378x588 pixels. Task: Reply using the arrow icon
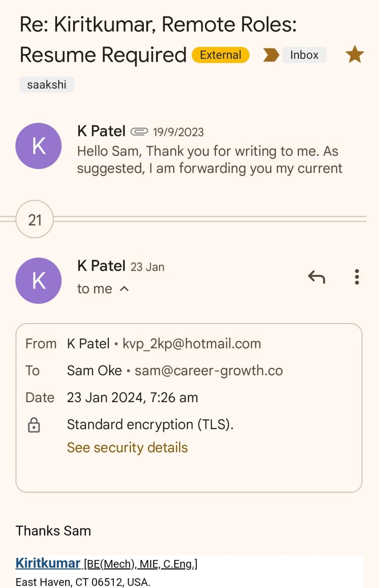tap(317, 277)
